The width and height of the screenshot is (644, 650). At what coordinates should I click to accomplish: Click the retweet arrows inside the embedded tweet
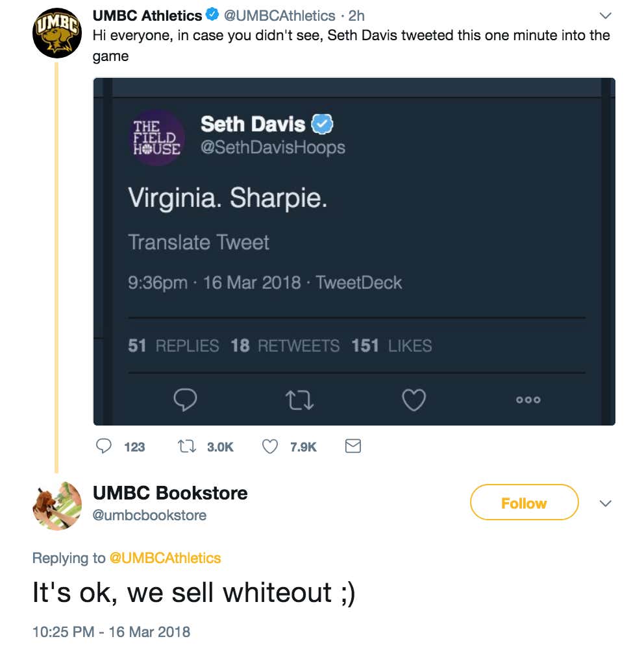299,400
